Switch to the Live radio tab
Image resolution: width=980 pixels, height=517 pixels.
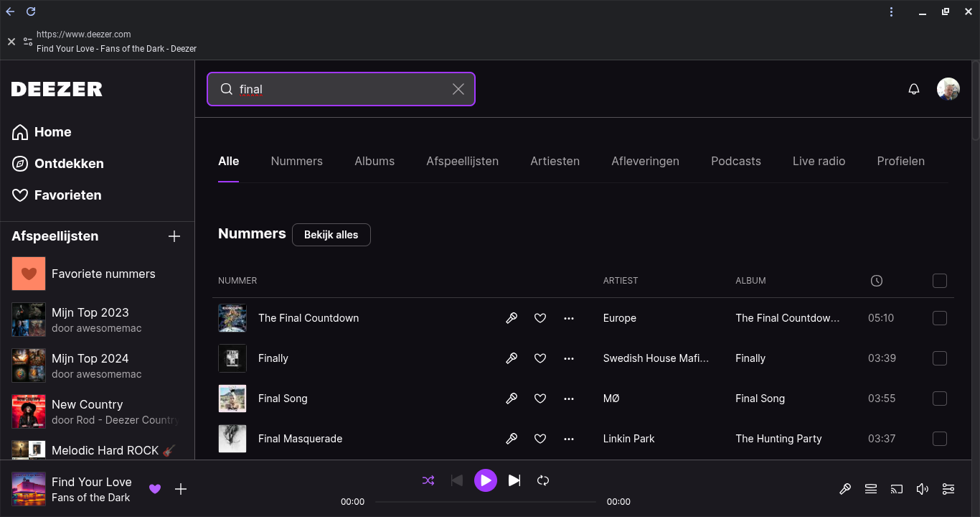pyautogui.click(x=819, y=161)
